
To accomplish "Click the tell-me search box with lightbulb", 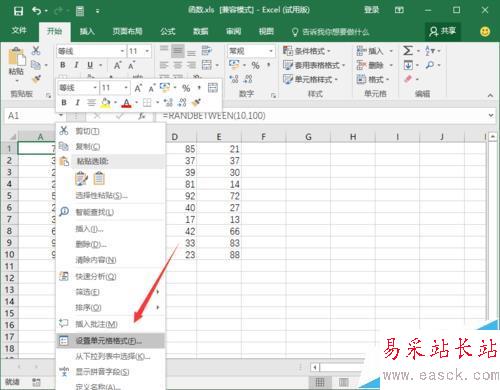I will click(331, 32).
